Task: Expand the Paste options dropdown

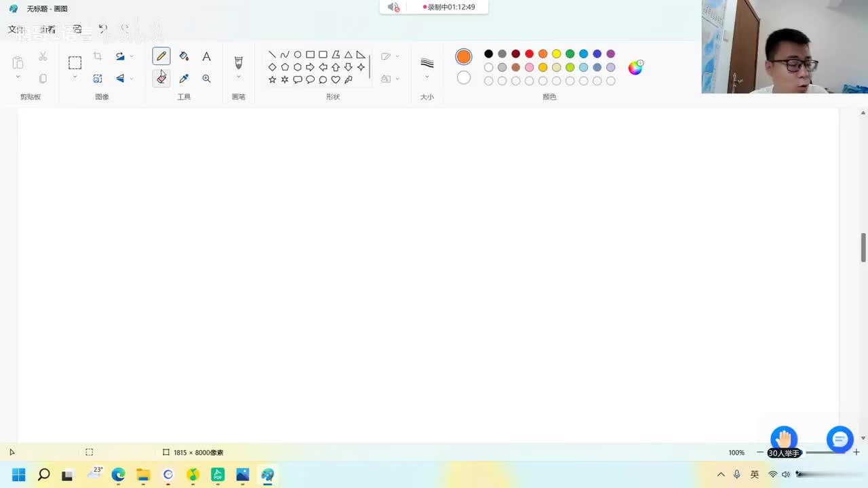Action: 18,77
